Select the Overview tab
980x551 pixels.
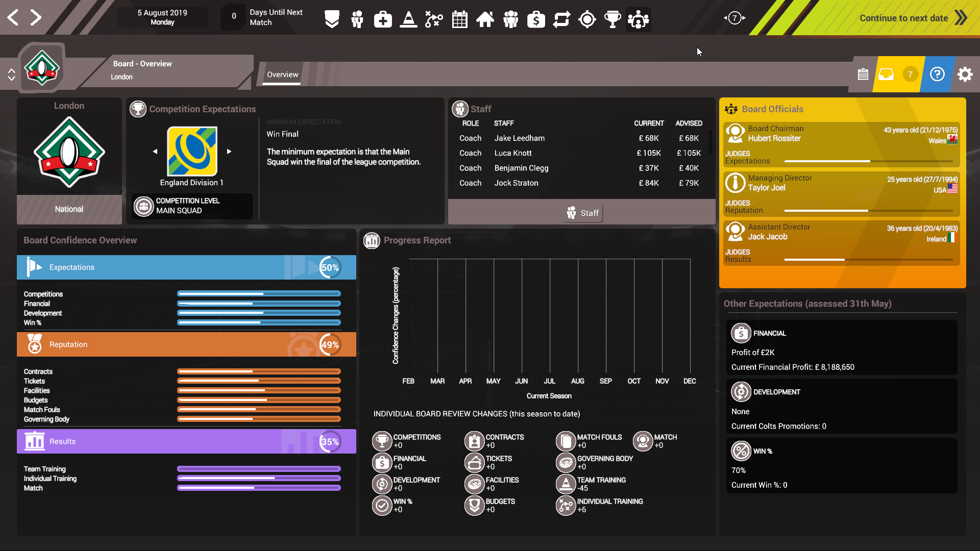coord(282,74)
